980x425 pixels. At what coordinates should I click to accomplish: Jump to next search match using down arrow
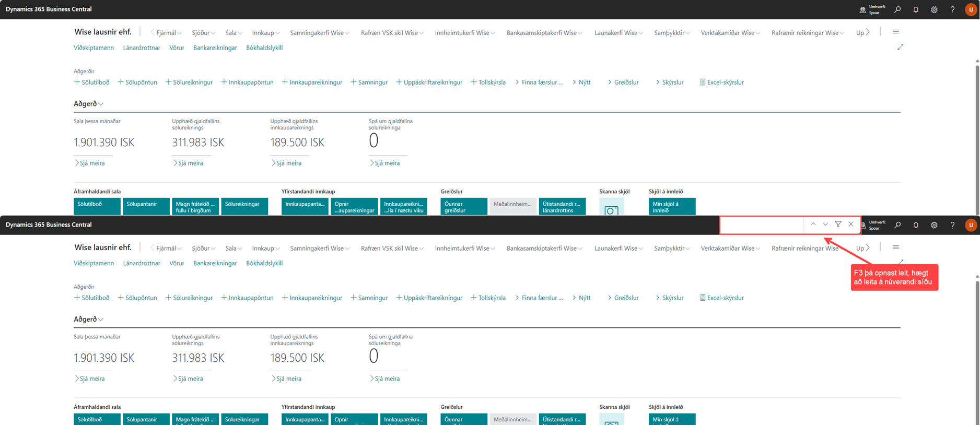tap(825, 225)
